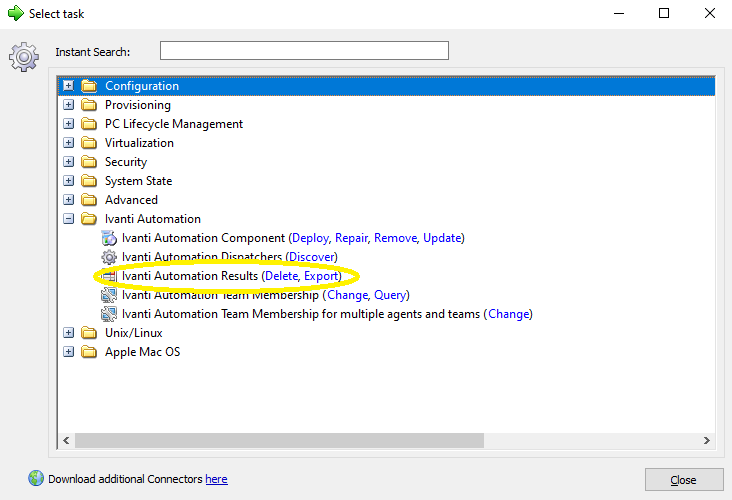Expand the Security node
The image size is (732, 500).
[x=69, y=162]
